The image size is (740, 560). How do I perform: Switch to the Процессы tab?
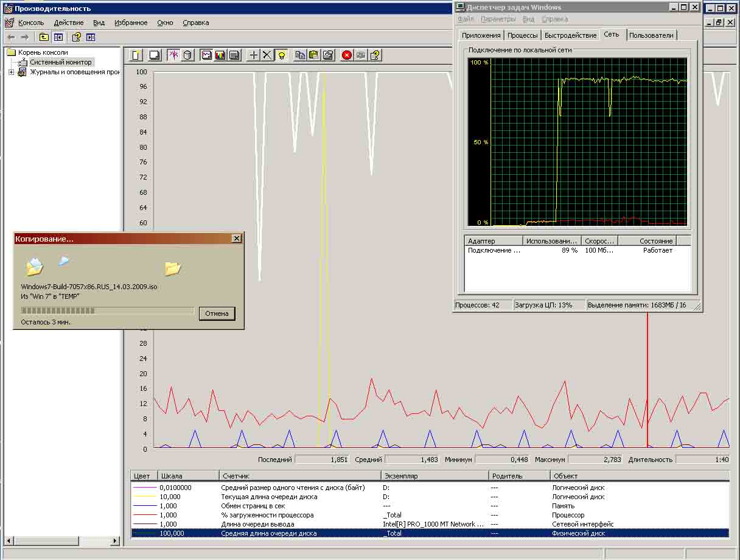(522, 35)
